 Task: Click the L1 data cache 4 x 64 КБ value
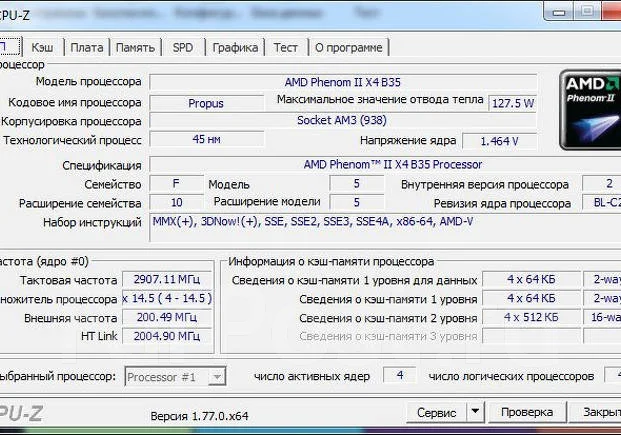click(531, 280)
